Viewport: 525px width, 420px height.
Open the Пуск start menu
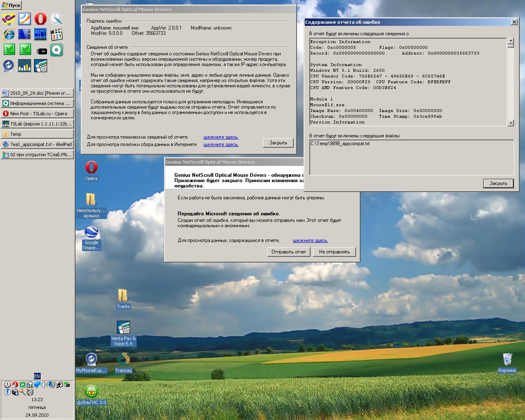point(11,5)
